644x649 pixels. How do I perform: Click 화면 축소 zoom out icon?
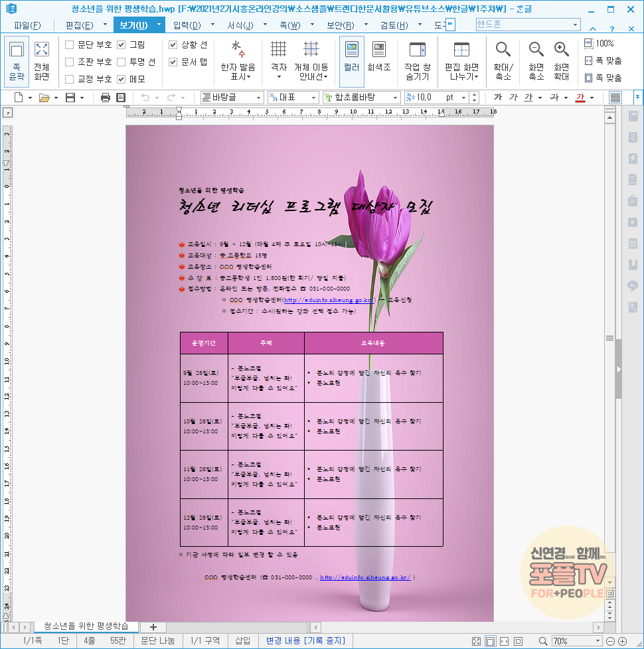tap(536, 61)
